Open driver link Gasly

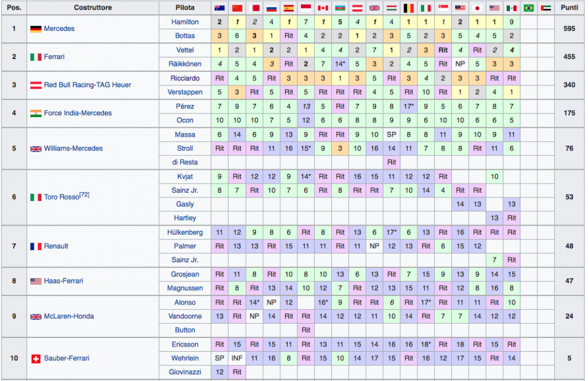pyautogui.click(x=185, y=204)
